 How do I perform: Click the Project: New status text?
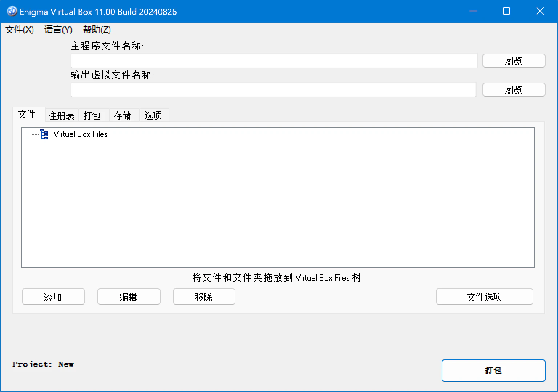(x=43, y=364)
